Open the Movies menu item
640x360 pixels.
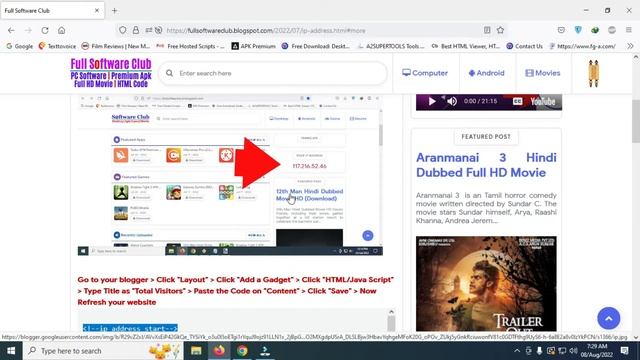542,73
